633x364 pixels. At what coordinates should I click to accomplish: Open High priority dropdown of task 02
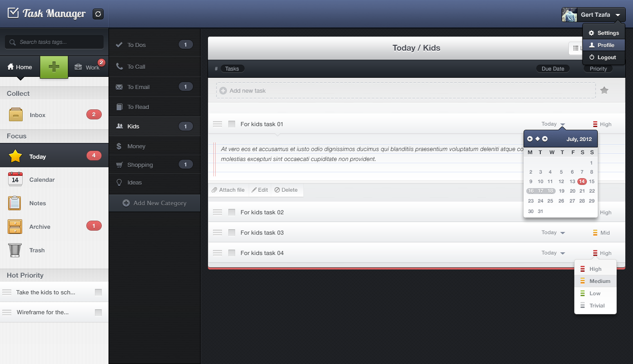[x=605, y=213]
